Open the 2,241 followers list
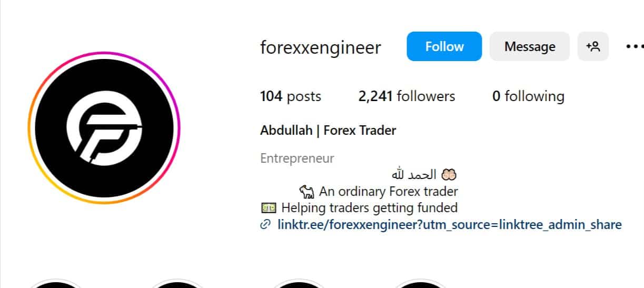 point(407,96)
